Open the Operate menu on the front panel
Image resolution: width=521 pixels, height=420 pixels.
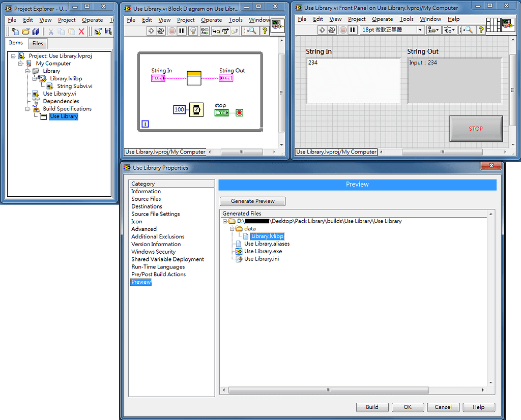[x=383, y=19]
